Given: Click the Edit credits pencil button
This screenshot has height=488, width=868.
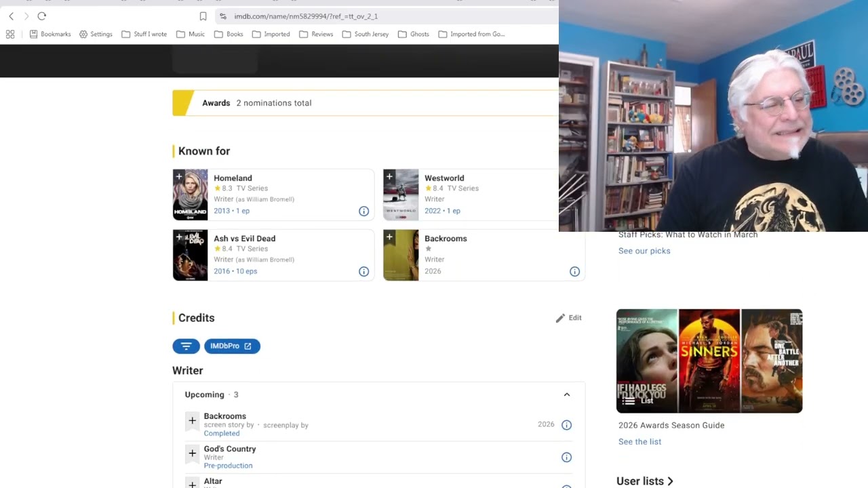Looking at the screenshot, I should (x=568, y=318).
